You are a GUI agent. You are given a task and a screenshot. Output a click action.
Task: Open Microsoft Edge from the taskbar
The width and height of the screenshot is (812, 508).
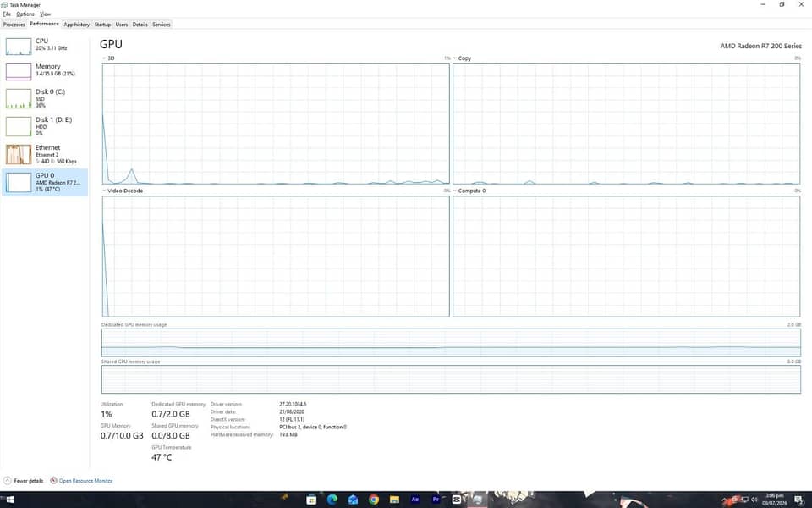[x=332, y=500]
